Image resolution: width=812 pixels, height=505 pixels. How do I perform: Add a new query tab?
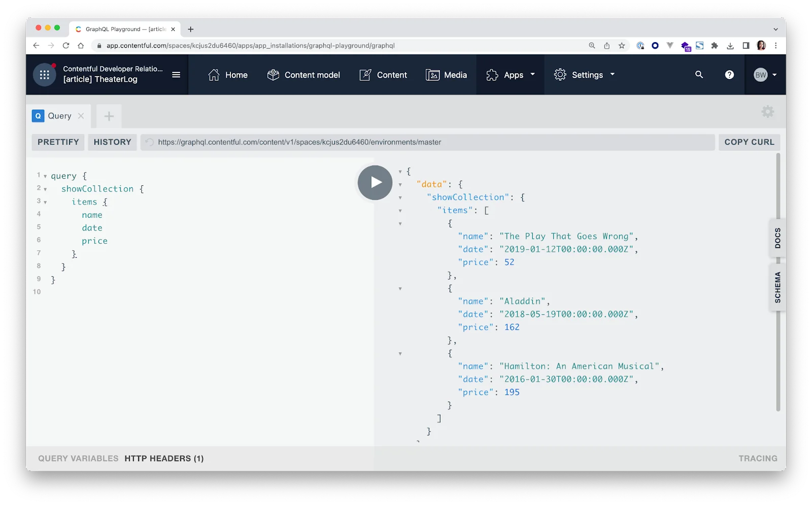tap(109, 116)
